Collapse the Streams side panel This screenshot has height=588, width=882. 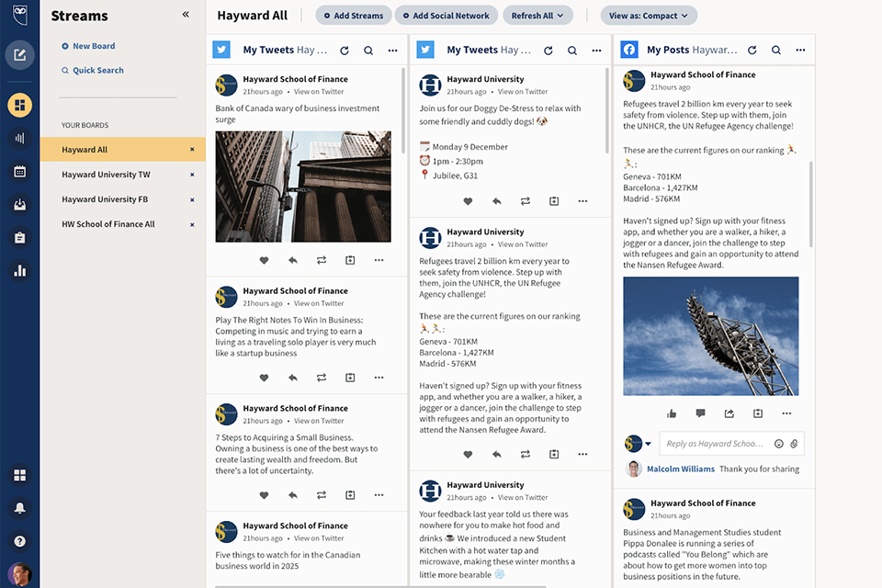tap(186, 15)
